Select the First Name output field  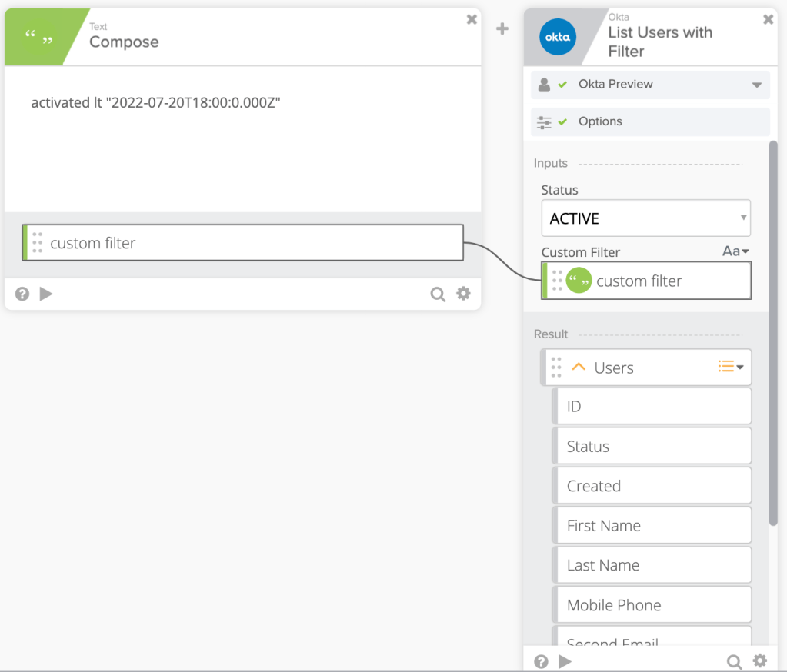[652, 526]
